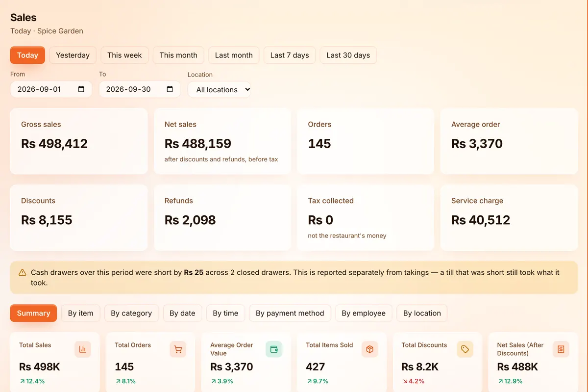Open the To date calendar picker icon
This screenshot has width=588, height=392.
click(170, 89)
